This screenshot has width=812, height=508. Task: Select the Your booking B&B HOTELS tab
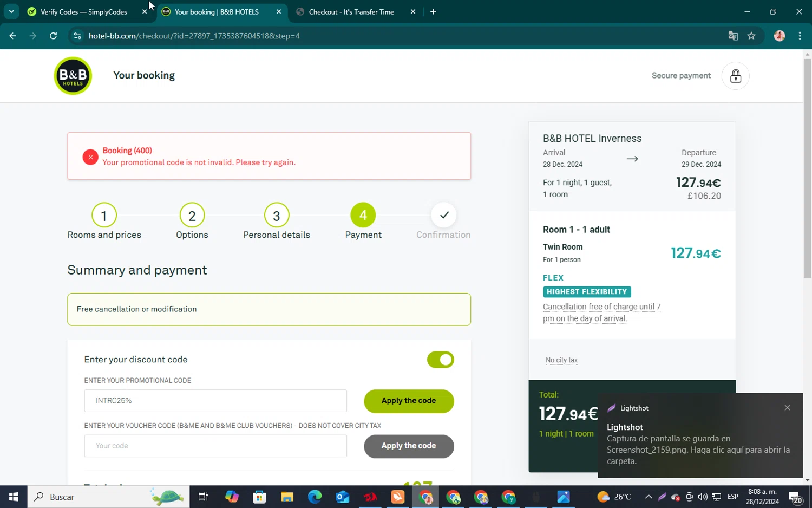[217, 12]
